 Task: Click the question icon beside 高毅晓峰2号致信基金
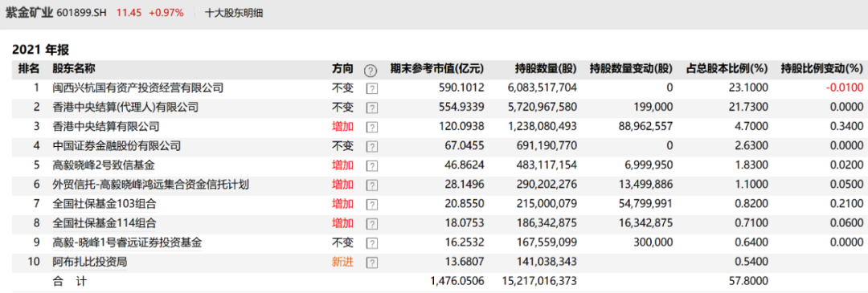pyautogui.click(x=372, y=167)
